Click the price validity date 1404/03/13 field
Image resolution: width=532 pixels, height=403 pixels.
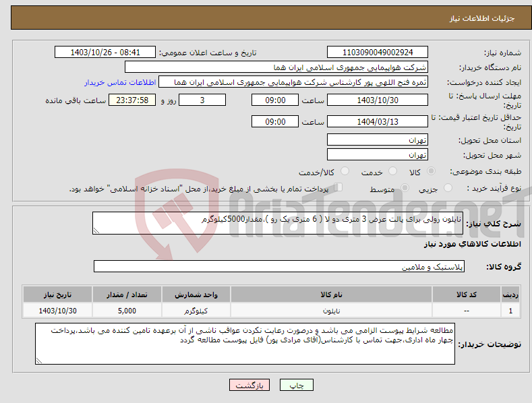click(378, 121)
